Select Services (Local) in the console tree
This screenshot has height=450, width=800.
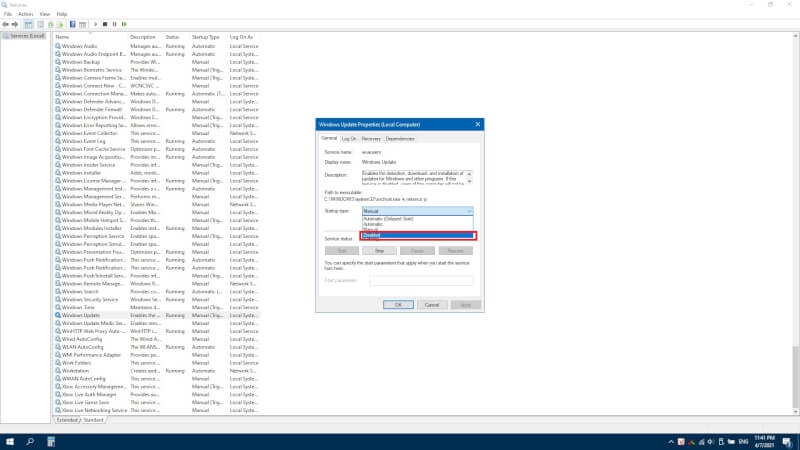pyautogui.click(x=24, y=36)
